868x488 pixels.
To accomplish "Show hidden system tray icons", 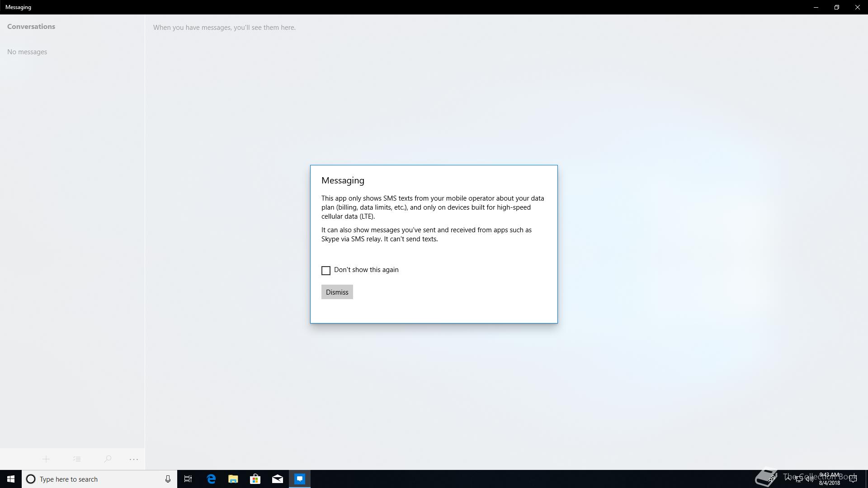I will 788,479.
